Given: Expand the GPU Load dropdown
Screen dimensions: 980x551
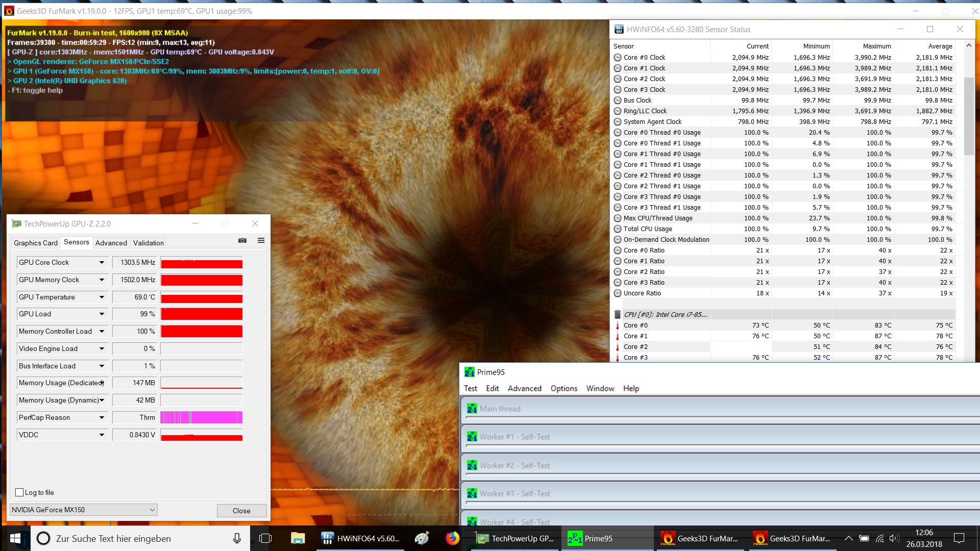Looking at the screenshot, I should click(102, 314).
